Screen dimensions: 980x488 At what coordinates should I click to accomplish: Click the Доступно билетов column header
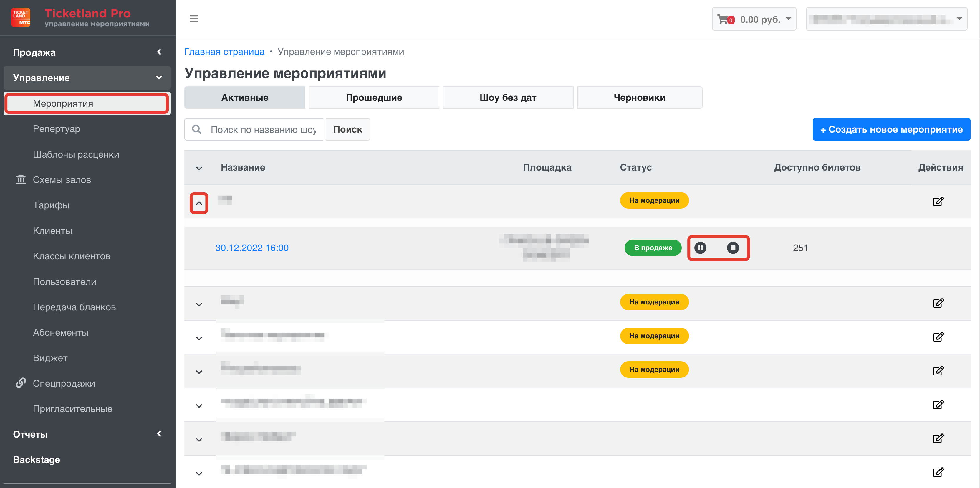[x=817, y=167]
